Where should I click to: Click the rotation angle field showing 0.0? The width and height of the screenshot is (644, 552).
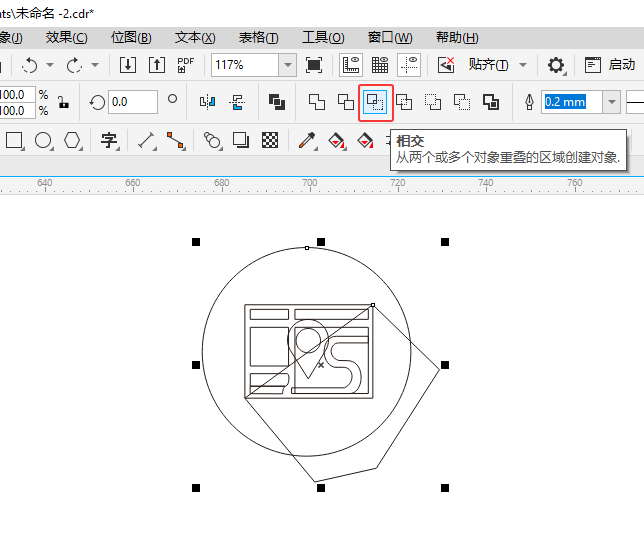[x=133, y=102]
